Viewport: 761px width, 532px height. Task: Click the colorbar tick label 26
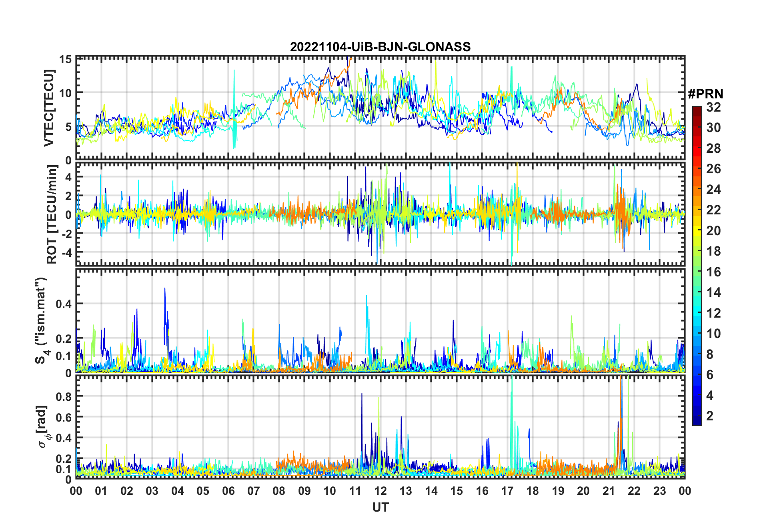713,169
